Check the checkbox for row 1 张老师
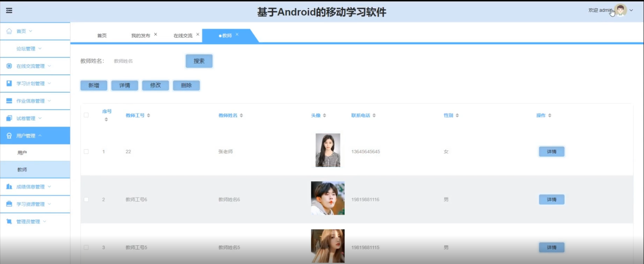 (x=86, y=152)
